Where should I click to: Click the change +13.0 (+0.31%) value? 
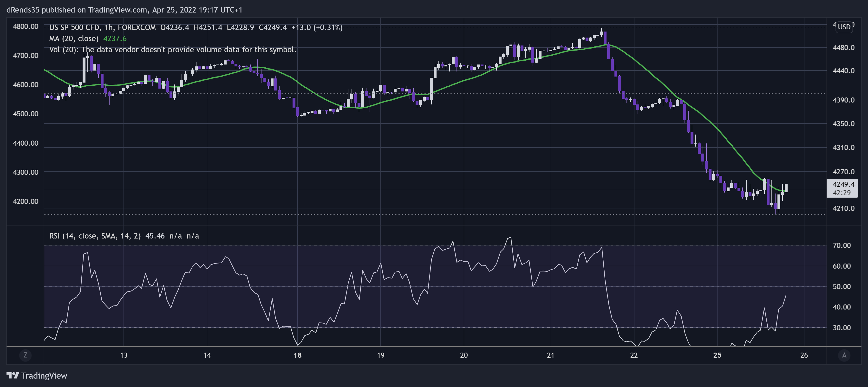(x=317, y=27)
